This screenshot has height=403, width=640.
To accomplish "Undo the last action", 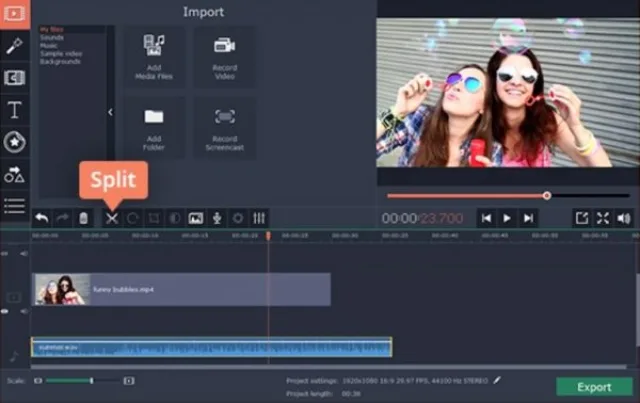I will tap(42, 218).
